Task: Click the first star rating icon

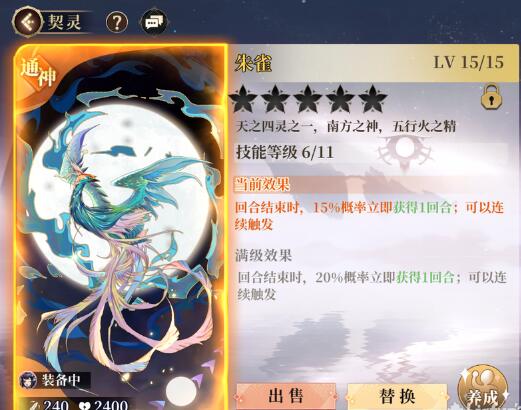Action: click(x=243, y=99)
